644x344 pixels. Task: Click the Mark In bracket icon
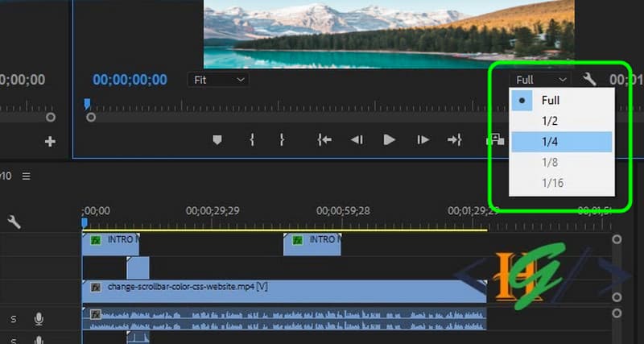click(252, 140)
